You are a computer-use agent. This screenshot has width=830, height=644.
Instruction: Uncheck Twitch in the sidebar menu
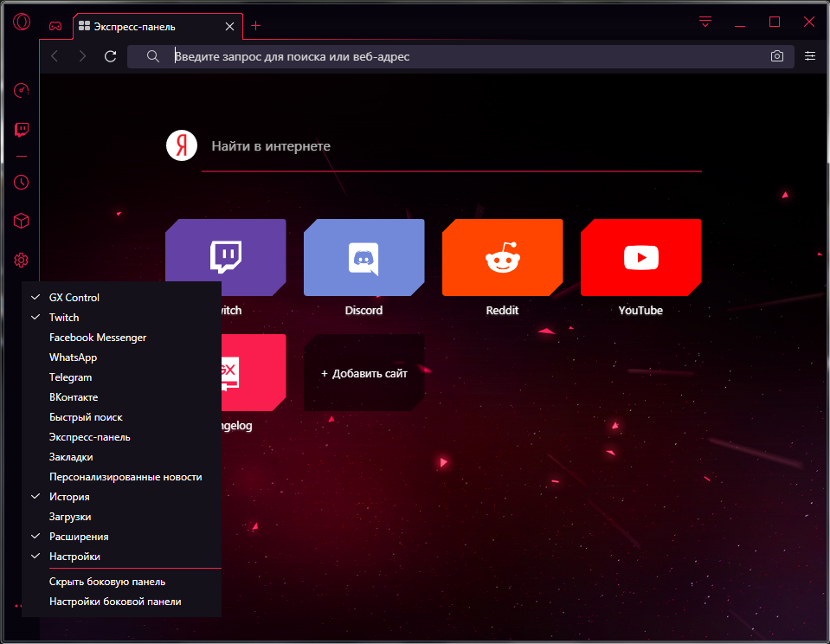[x=121, y=317]
